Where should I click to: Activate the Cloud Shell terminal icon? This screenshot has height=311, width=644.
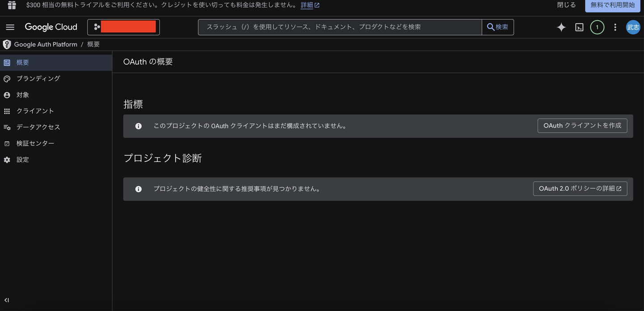click(x=579, y=27)
